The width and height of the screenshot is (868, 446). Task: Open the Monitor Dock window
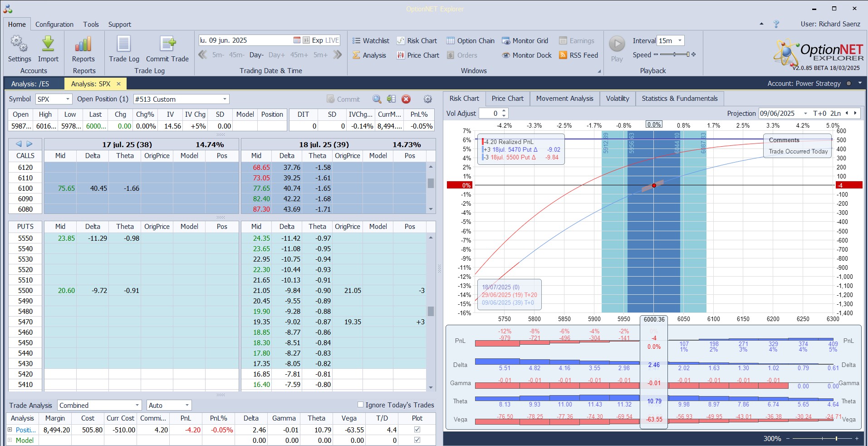(527, 55)
